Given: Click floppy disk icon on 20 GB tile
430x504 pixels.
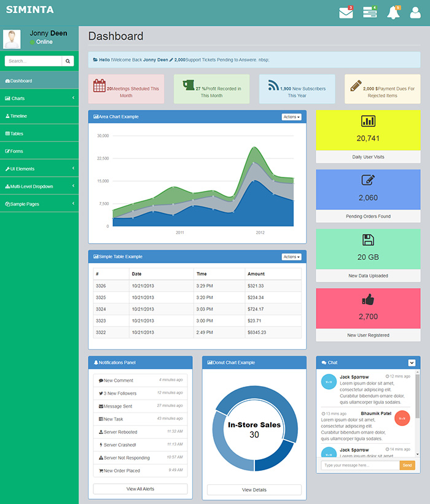Looking at the screenshot, I should 368,240.
